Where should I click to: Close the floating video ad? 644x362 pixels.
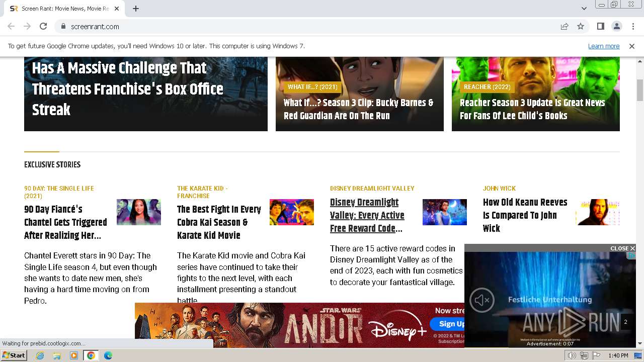point(622,248)
